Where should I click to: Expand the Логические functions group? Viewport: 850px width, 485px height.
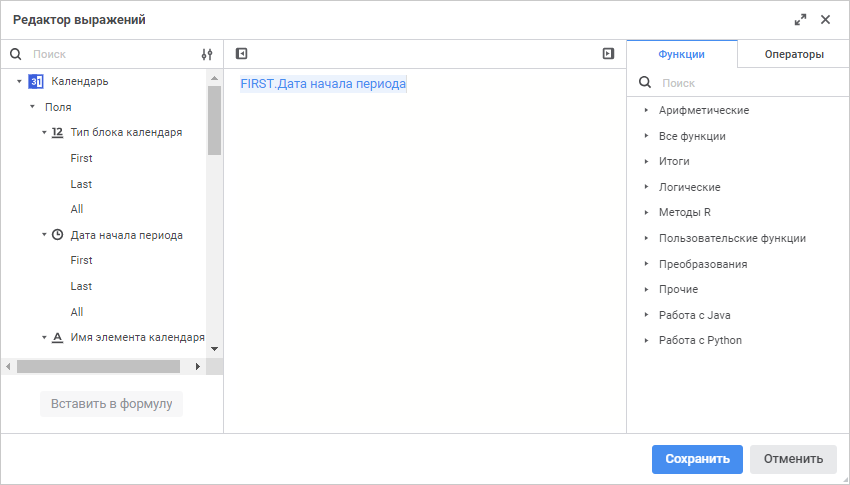click(x=646, y=187)
